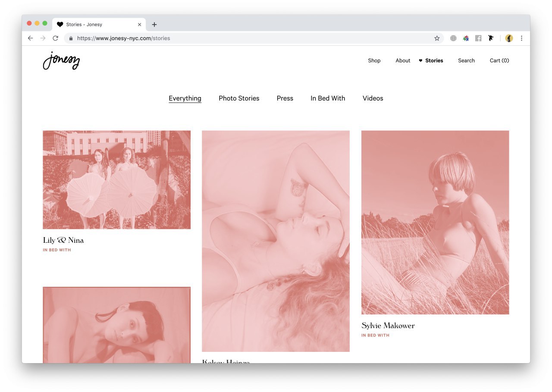Open the Sylvie Makower story title

point(388,326)
